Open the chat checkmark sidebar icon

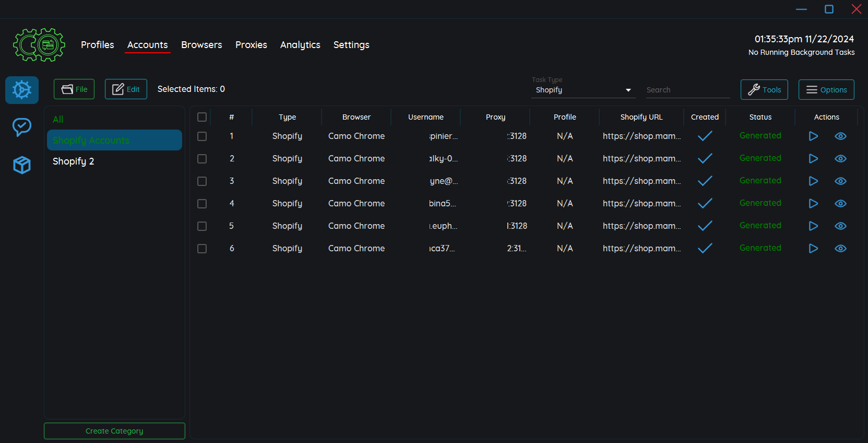22,127
